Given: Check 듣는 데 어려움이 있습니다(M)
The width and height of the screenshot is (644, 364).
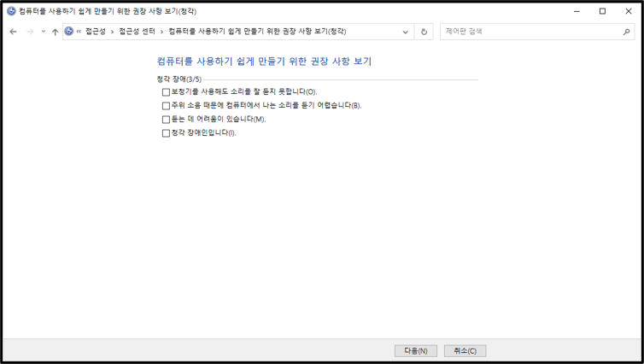Looking at the screenshot, I should click(x=166, y=120).
